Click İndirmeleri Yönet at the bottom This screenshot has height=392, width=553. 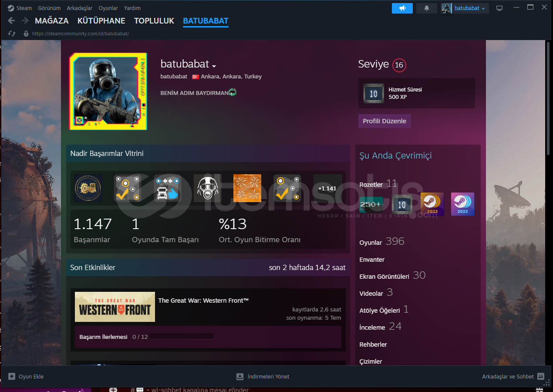(263, 376)
